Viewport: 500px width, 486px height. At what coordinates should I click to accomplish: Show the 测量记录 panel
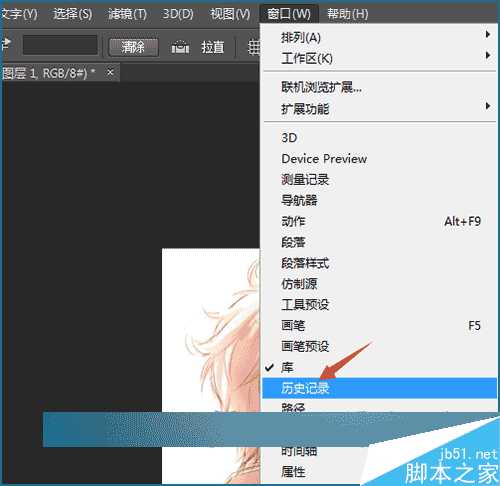pyautogui.click(x=380, y=180)
